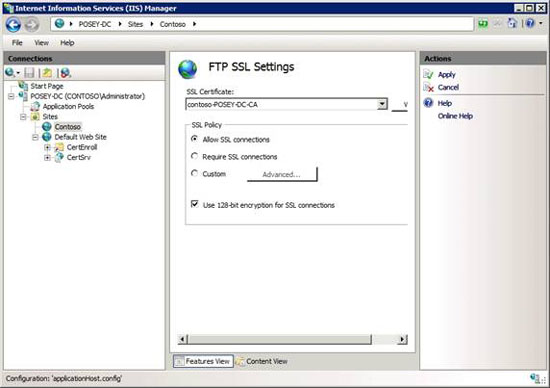550x388 pixels.
Task: Open the Online Help link
Action: 455,116
